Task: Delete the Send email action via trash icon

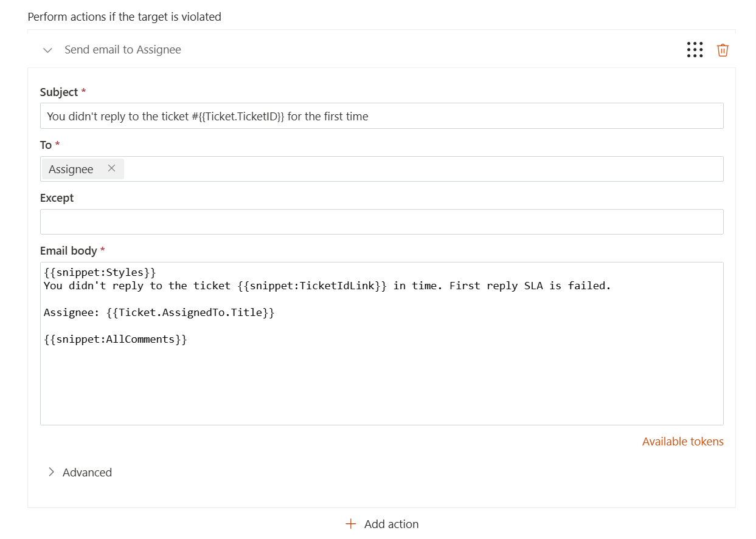Action: (x=723, y=50)
